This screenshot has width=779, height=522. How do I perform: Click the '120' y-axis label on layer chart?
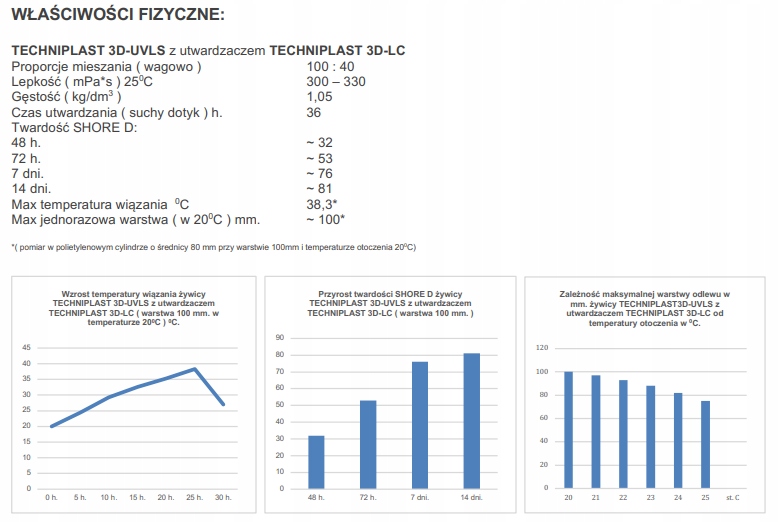542,348
